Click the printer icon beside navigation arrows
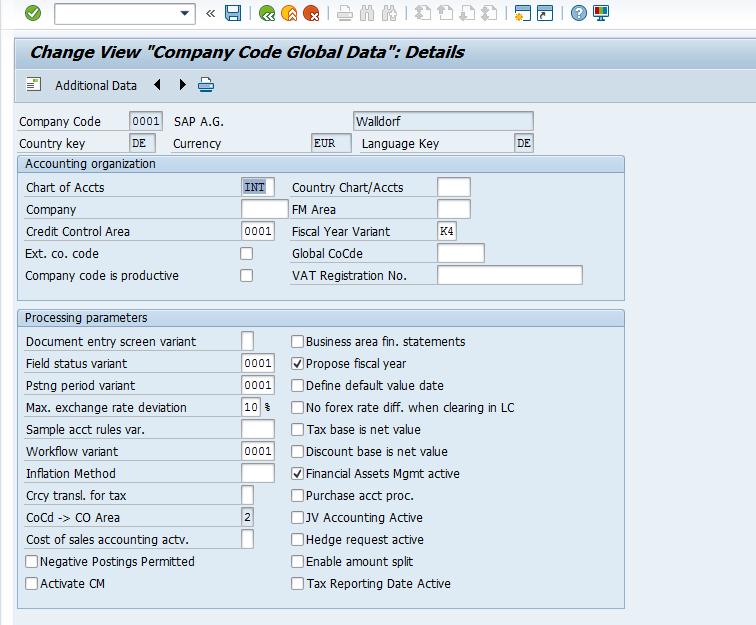Image resolution: width=756 pixels, height=625 pixels. [206, 85]
